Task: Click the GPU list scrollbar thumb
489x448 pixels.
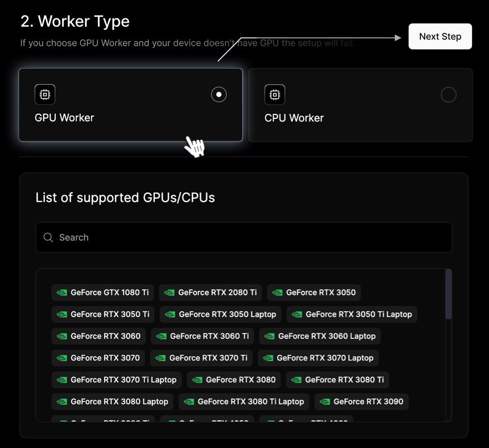Action: [449, 294]
